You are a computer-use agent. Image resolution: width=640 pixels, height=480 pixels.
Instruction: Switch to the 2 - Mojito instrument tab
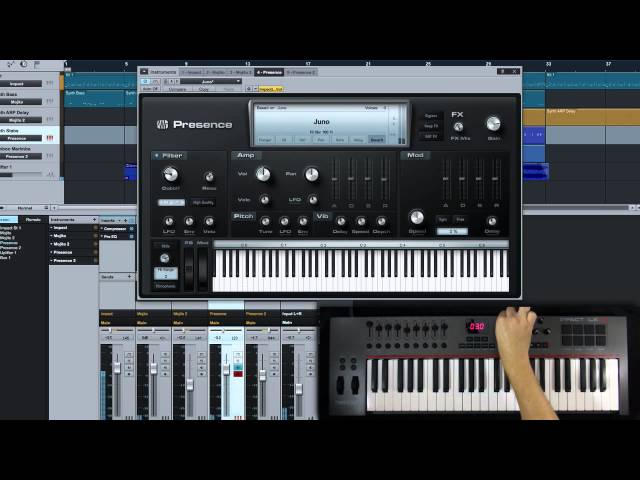[x=216, y=72]
